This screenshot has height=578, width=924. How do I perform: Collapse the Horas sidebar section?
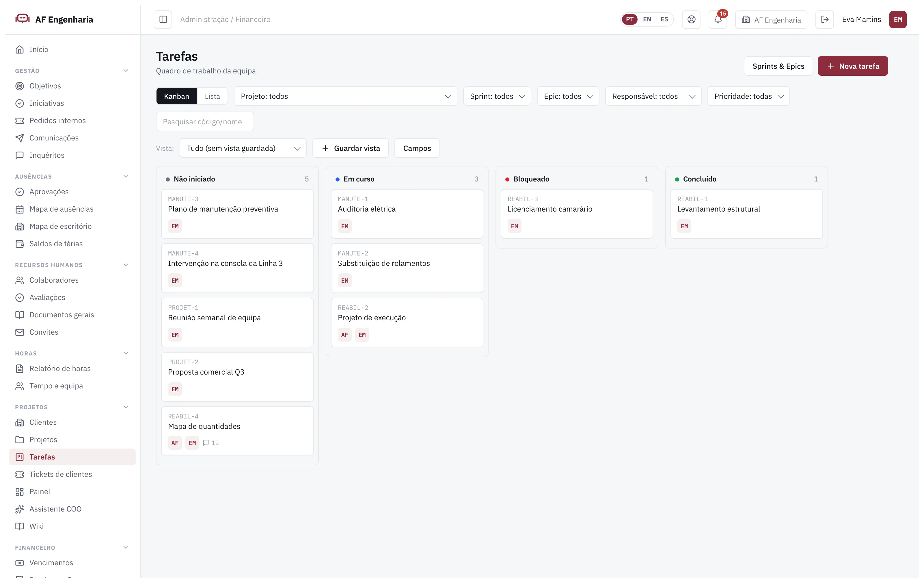point(126,353)
